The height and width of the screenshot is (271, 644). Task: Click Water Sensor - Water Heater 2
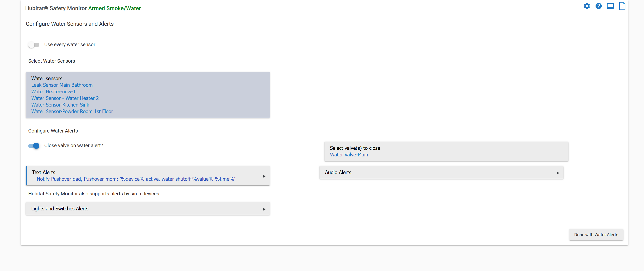pyautogui.click(x=65, y=98)
